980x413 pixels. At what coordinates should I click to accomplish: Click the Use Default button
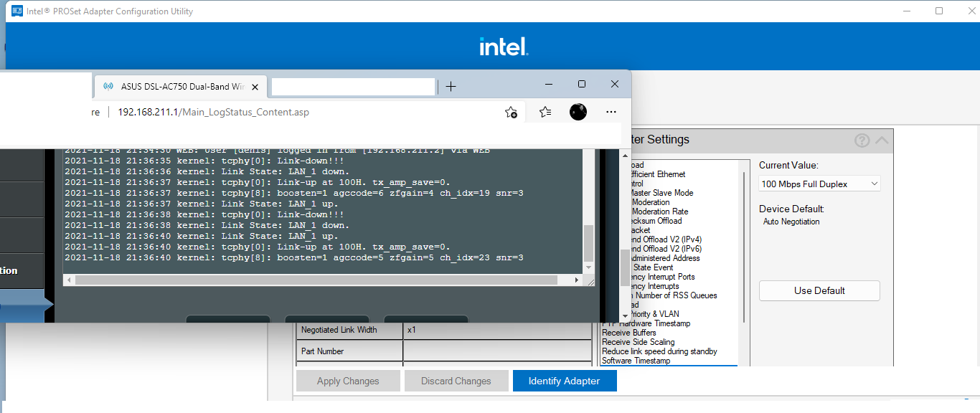819,290
